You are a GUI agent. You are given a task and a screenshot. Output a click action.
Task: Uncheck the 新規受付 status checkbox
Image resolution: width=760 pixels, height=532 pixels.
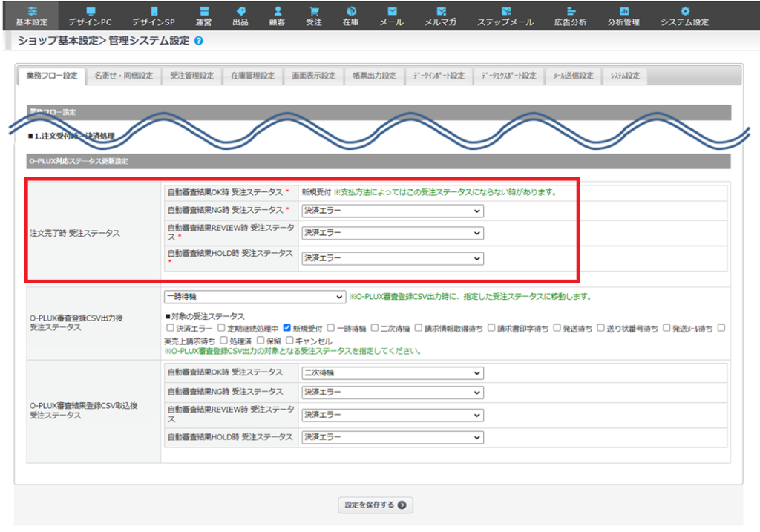pos(287,327)
